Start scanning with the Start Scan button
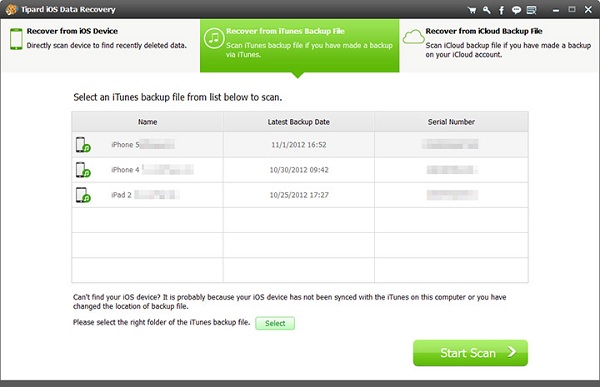The image size is (600, 387). (470, 353)
